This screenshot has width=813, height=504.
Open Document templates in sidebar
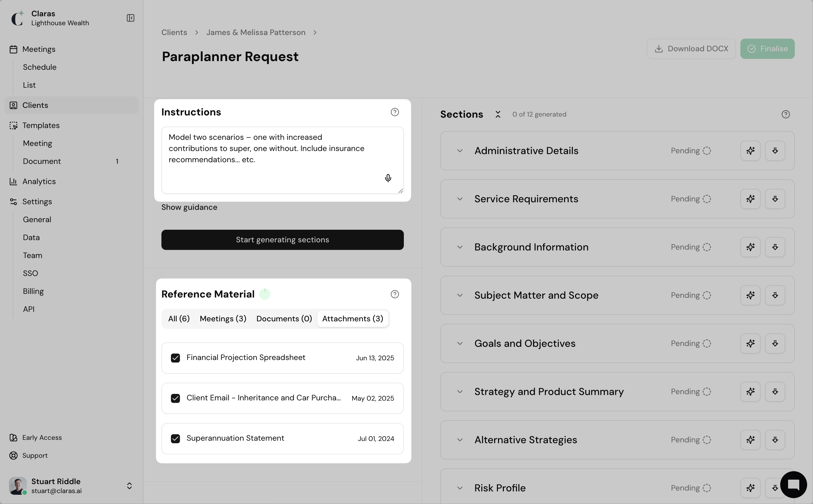(42, 161)
